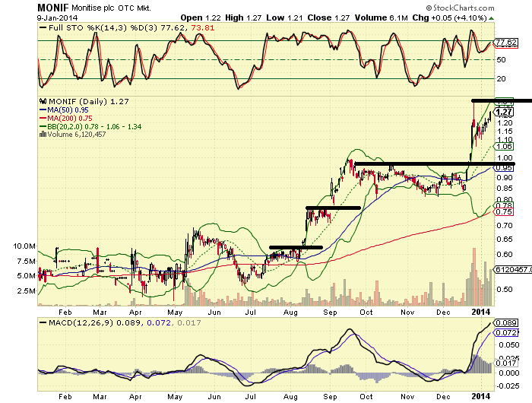Viewport: 532px width, 403px height.
Task: Click the 6120457 volume tag on right side
Action: [x=513, y=270]
